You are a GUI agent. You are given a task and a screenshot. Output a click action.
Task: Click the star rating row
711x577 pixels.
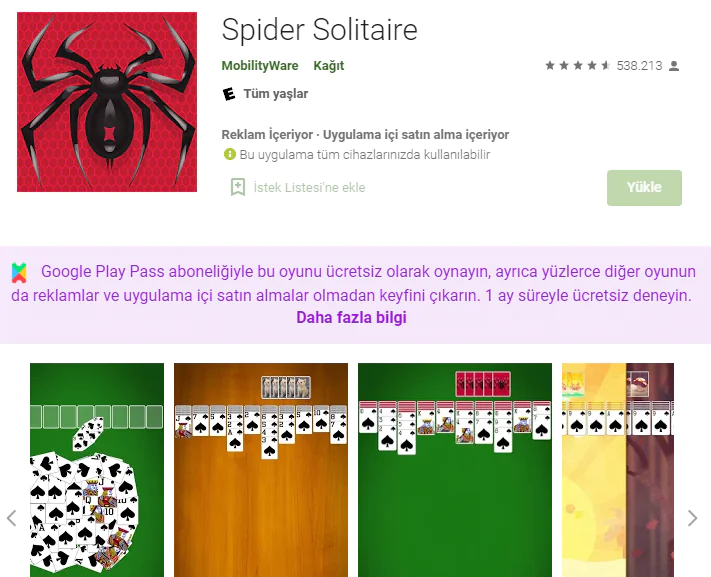578,66
